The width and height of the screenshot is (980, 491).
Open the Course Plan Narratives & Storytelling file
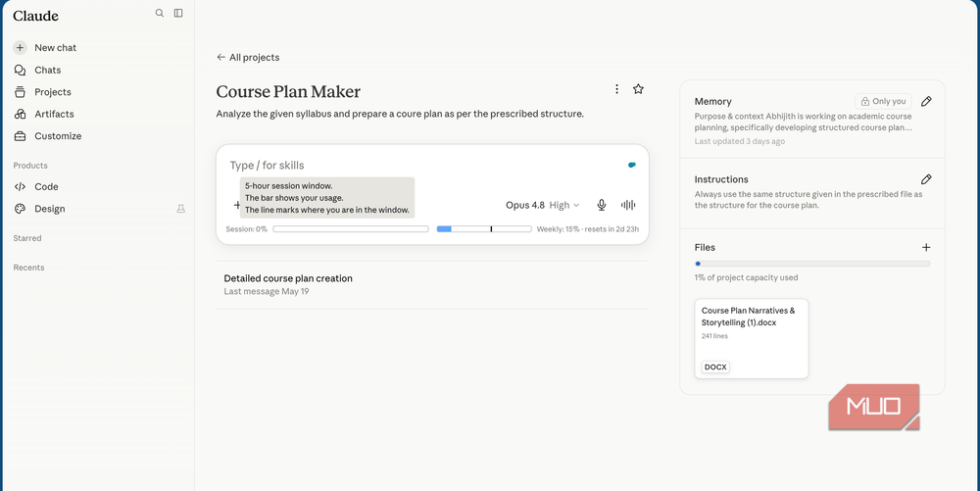pos(752,338)
